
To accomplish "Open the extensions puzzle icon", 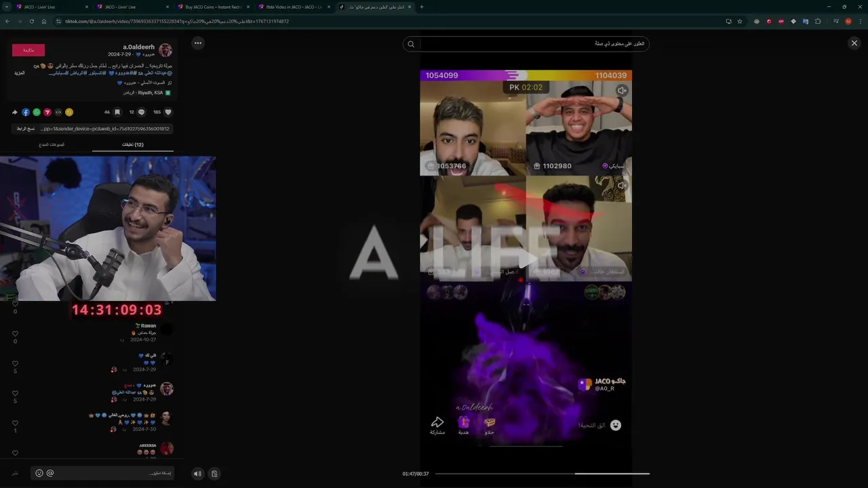I will click(x=818, y=21).
